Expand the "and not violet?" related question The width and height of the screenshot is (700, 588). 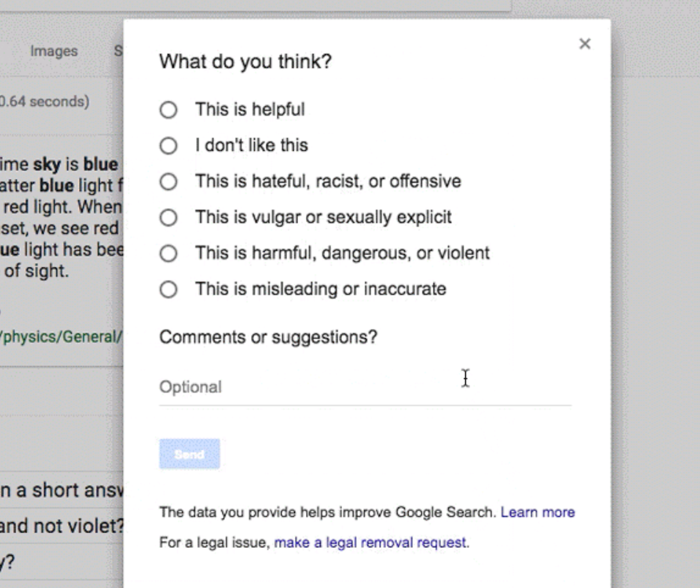(x=61, y=526)
